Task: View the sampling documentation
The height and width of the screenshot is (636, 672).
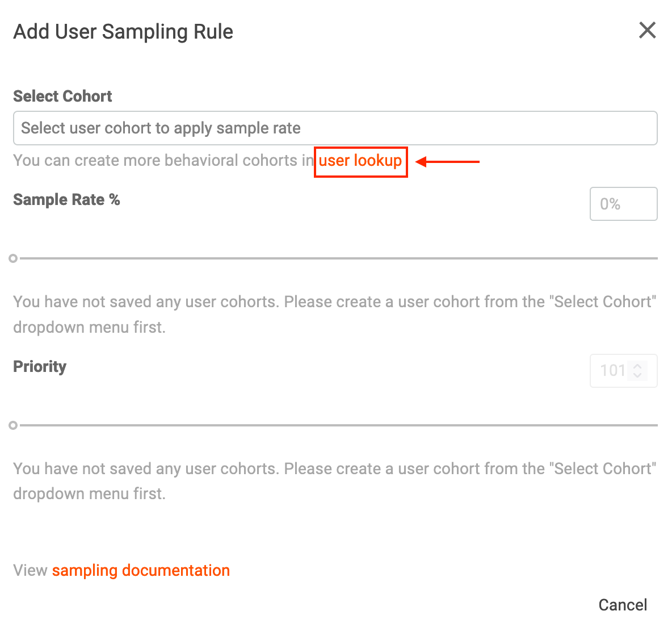Action: click(141, 570)
